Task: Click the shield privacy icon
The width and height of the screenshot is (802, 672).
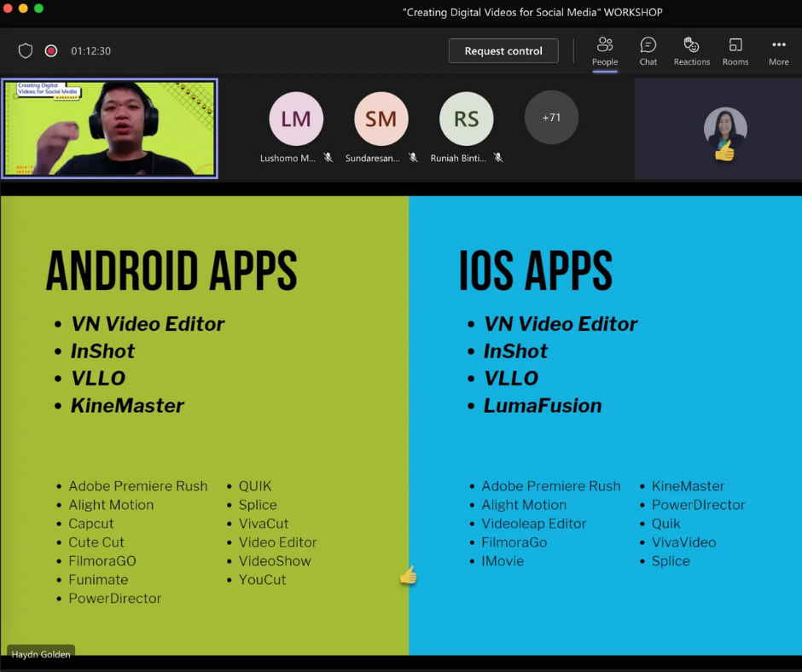Action: click(26, 50)
